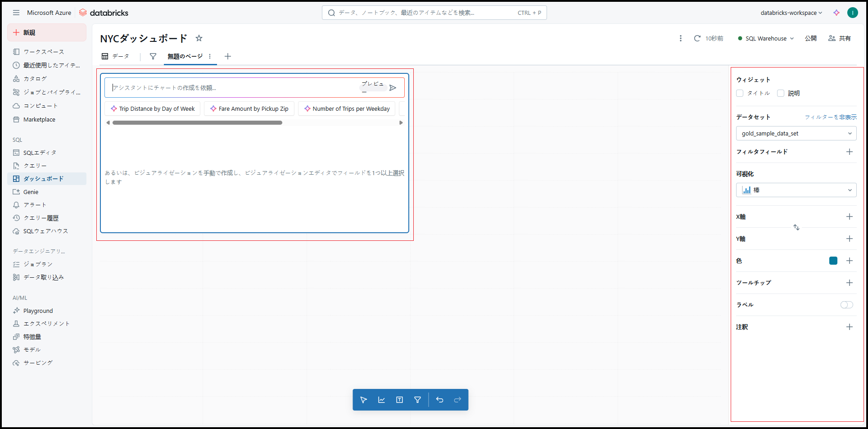The image size is (868, 429).
Task: Choose the Trip Distance by Day of Week suggestion
Action: [x=153, y=108]
